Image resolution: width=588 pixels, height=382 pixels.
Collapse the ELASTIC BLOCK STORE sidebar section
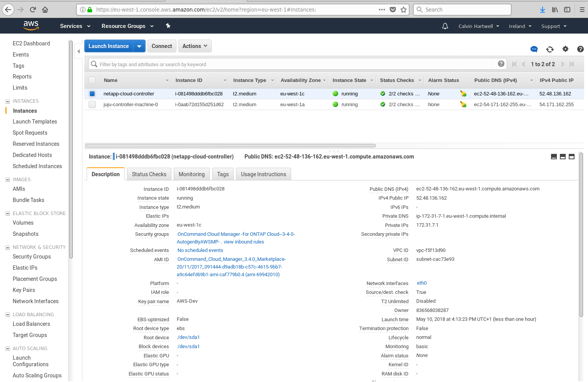[7, 214]
